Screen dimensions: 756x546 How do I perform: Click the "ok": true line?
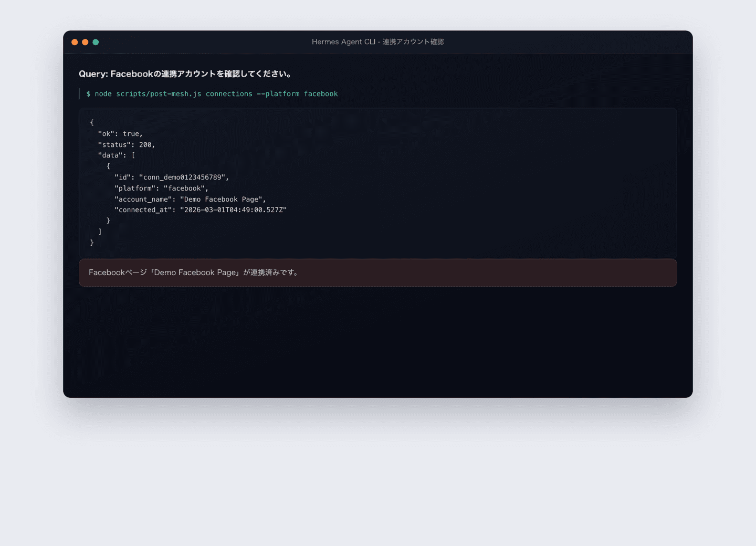[120, 134]
